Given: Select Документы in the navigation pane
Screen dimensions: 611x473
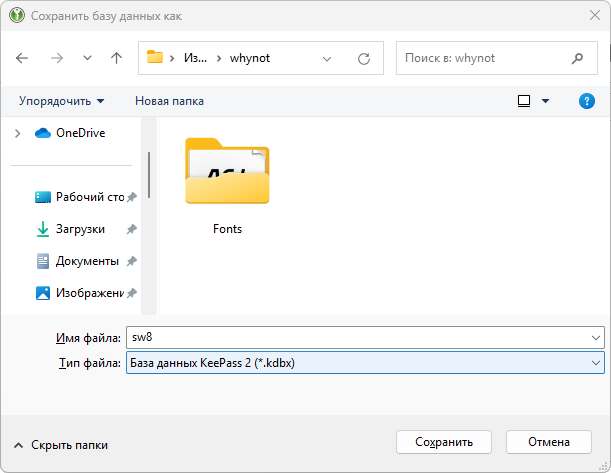Looking at the screenshot, I should 86,261.
